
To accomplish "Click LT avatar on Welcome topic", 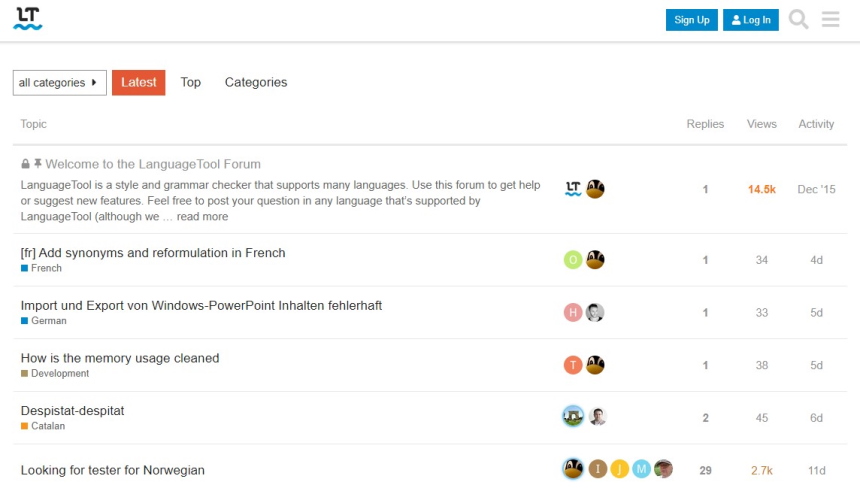I will pyautogui.click(x=573, y=189).
